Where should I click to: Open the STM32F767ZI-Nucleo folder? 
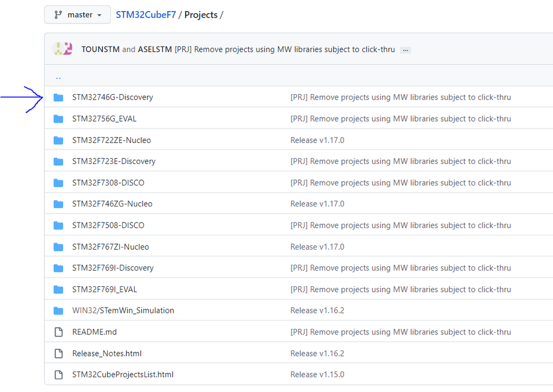[x=110, y=247]
